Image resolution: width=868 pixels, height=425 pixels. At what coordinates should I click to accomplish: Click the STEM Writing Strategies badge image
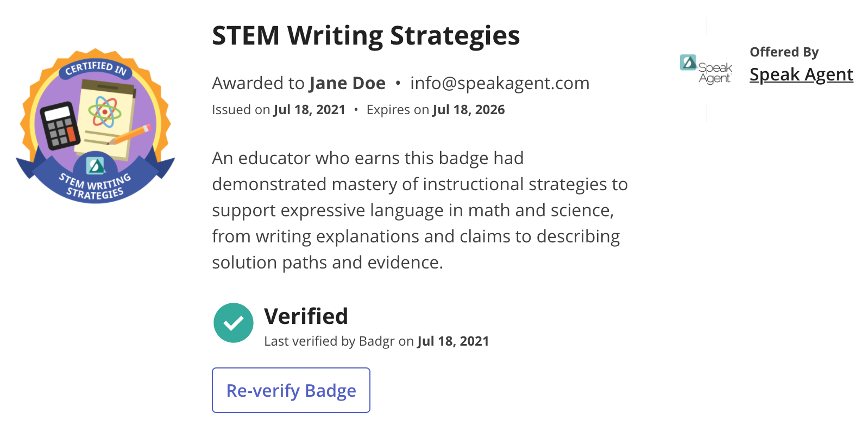(x=96, y=126)
